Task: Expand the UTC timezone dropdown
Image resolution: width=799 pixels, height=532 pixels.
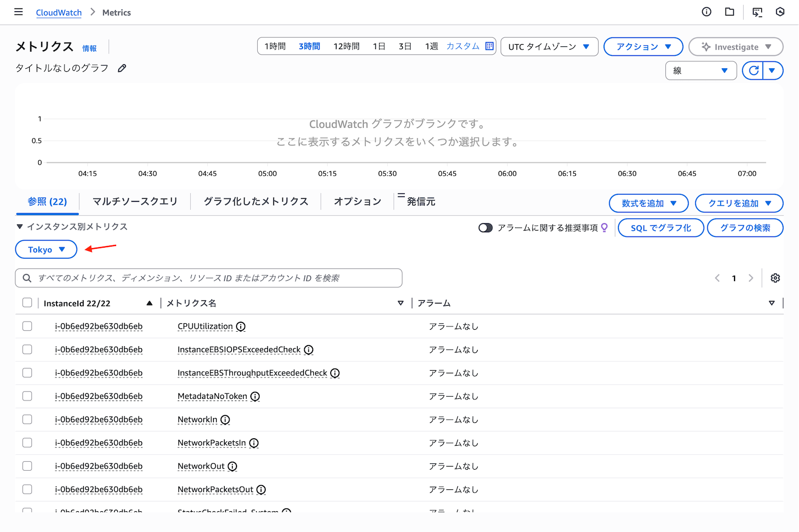Action: [549, 47]
